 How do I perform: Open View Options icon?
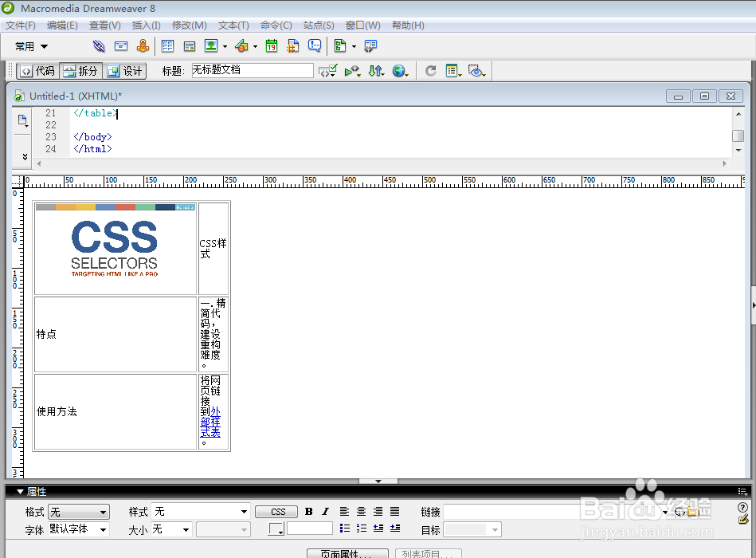click(x=453, y=72)
